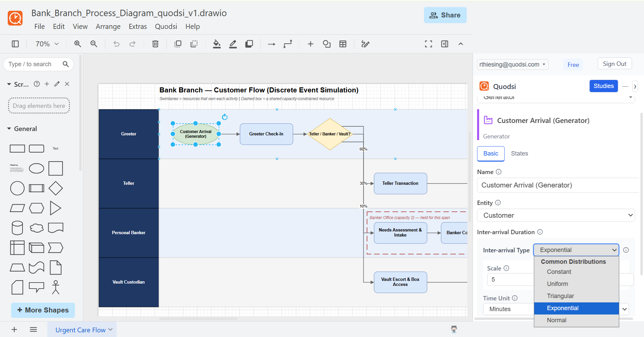
Task: Click the Free plan badge
Action: (573, 65)
